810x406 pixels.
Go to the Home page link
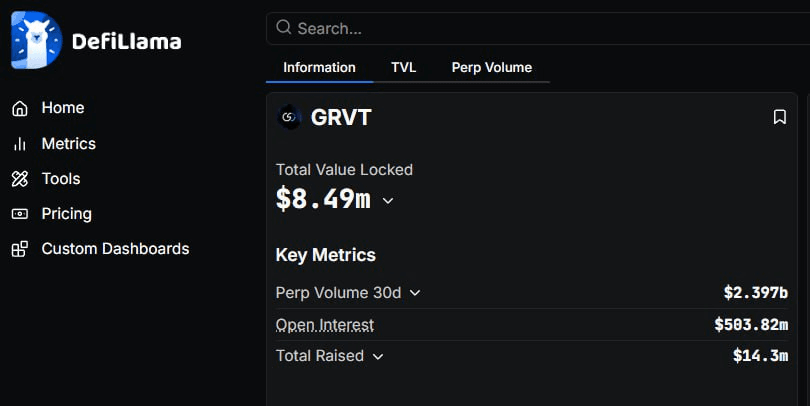63,108
